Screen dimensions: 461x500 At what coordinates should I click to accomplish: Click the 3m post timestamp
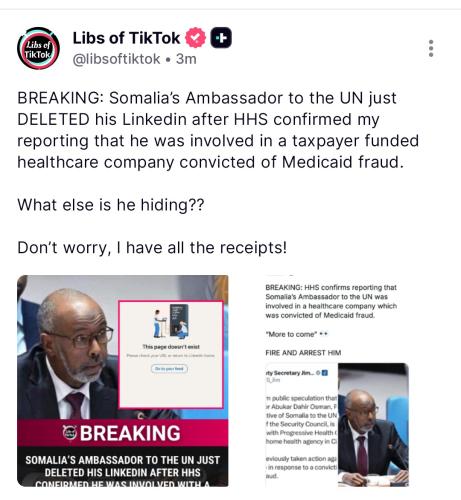point(186,59)
